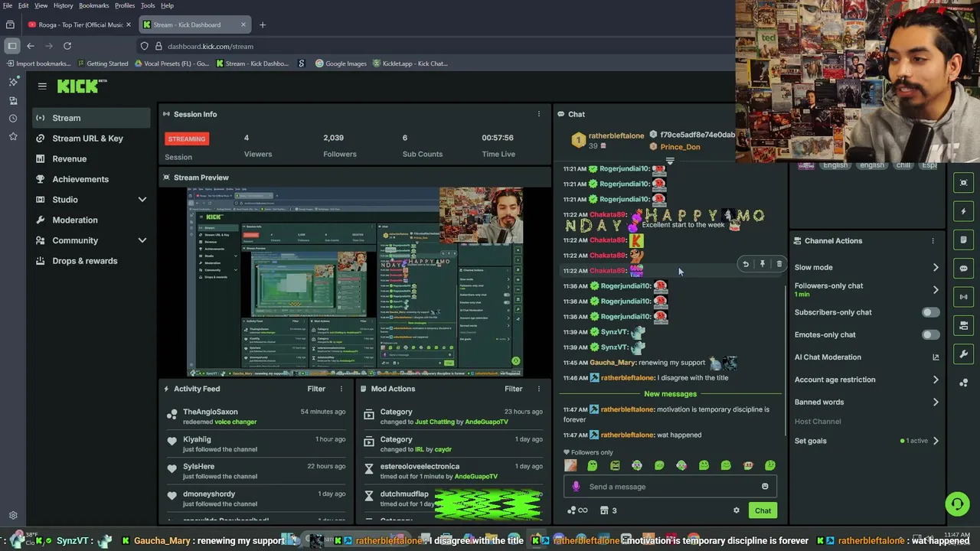980x551 pixels.
Task: Close the Stream - Kick Dashboard tab
Action: [x=243, y=24]
